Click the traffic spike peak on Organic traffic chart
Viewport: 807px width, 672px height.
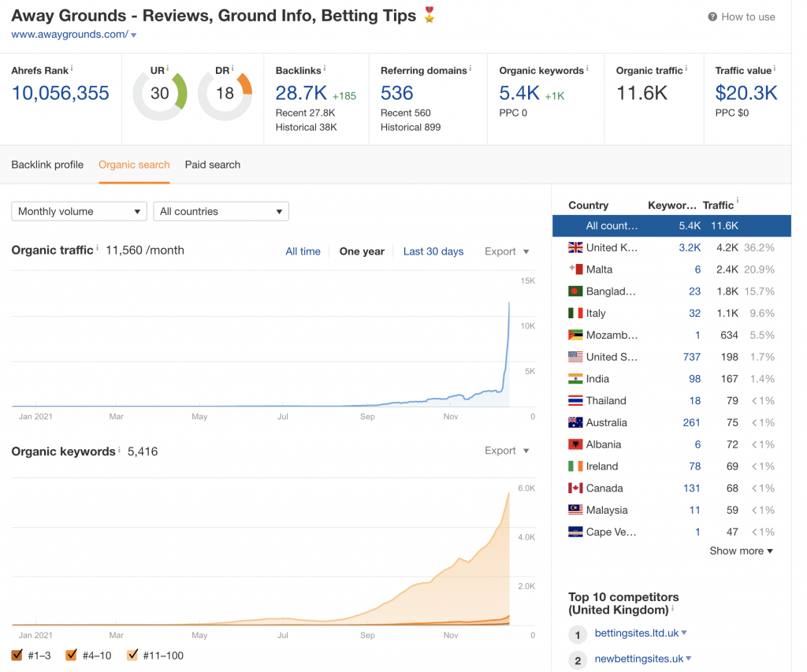coord(509,303)
